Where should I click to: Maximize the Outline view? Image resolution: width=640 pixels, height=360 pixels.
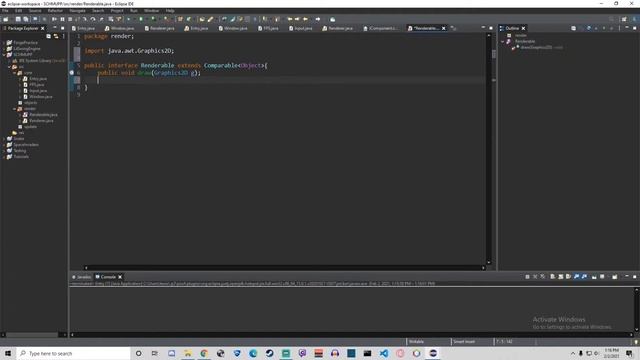coord(635,28)
